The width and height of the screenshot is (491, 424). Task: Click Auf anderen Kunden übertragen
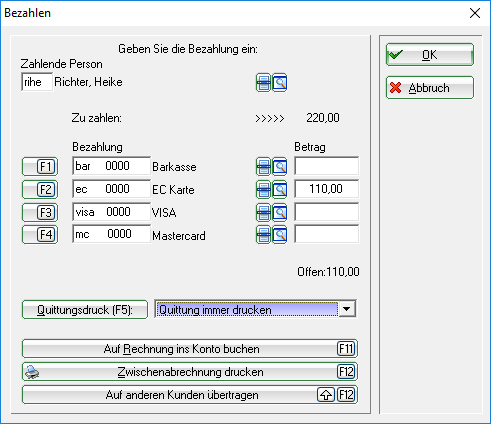190,395
